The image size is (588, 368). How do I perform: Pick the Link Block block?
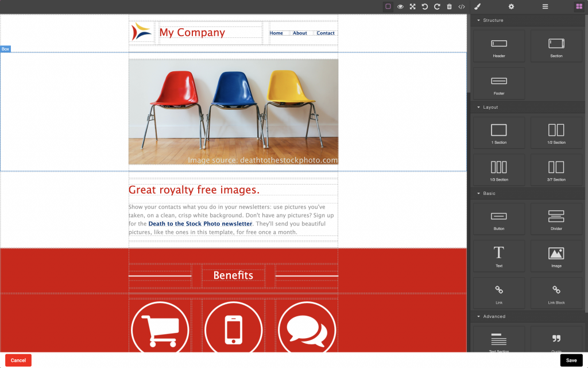click(556, 293)
